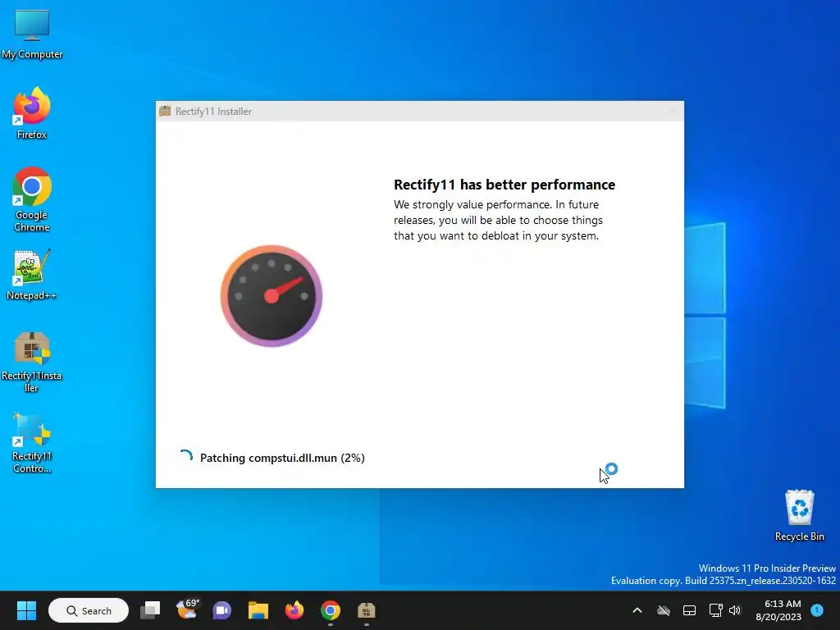Open Task View on taskbar
The image size is (840, 630).
[150, 610]
